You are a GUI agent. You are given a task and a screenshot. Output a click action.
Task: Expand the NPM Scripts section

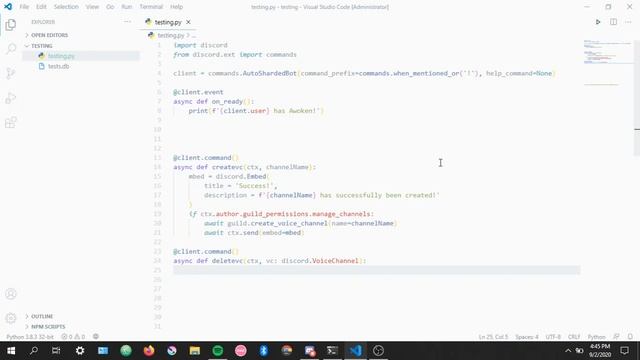click(48, 327)
